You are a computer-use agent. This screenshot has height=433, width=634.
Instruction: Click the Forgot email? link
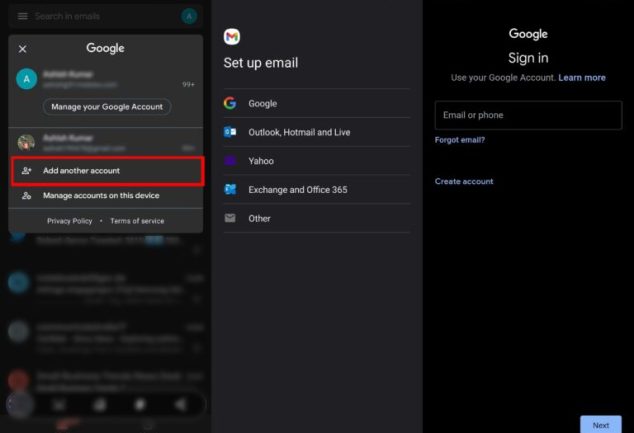(x=460, y=140)
